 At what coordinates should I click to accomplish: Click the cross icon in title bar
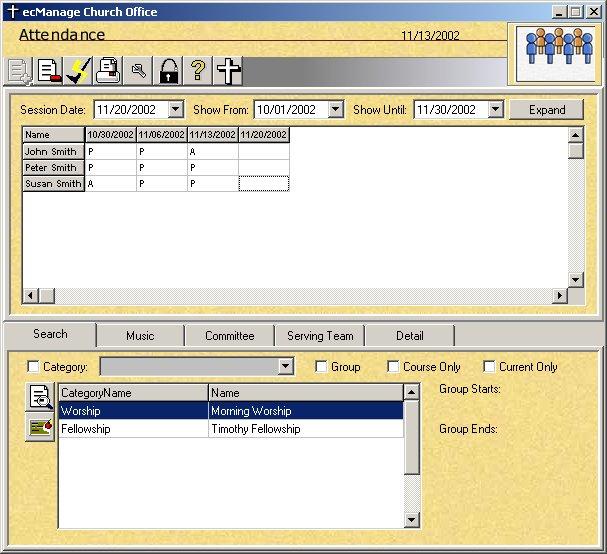point(12,12)
